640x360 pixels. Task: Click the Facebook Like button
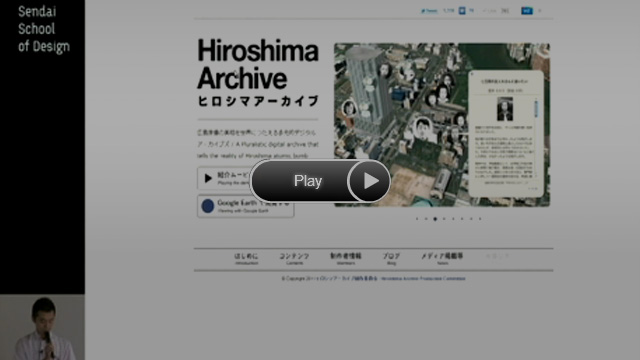489,11
